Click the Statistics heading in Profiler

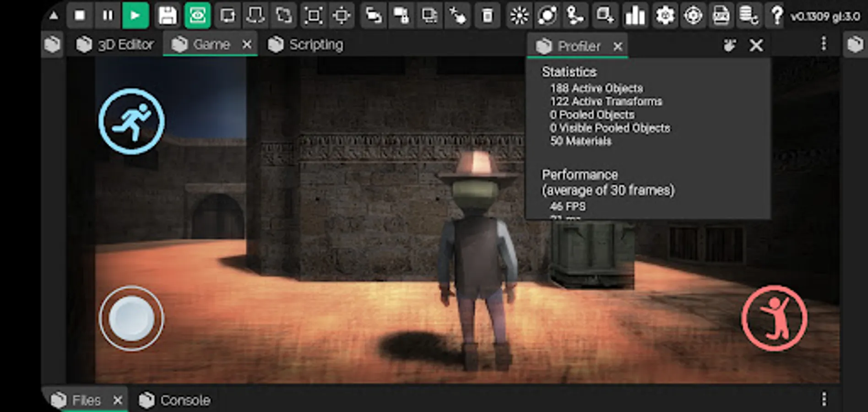(x=569, y=72)
